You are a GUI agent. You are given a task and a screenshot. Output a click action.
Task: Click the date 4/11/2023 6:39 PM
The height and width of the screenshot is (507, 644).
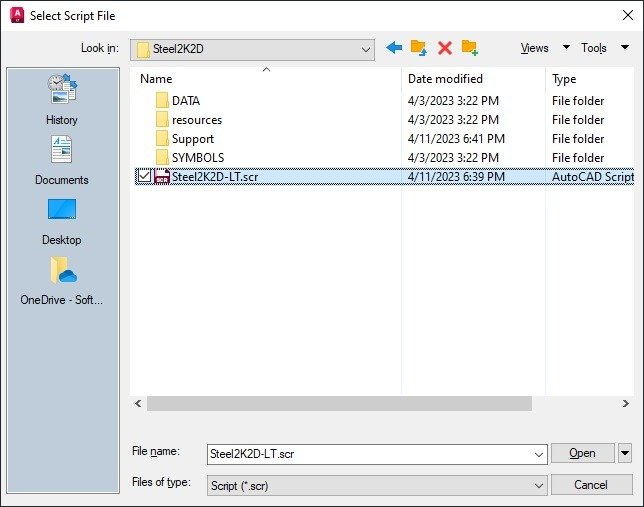coord(456,177)
